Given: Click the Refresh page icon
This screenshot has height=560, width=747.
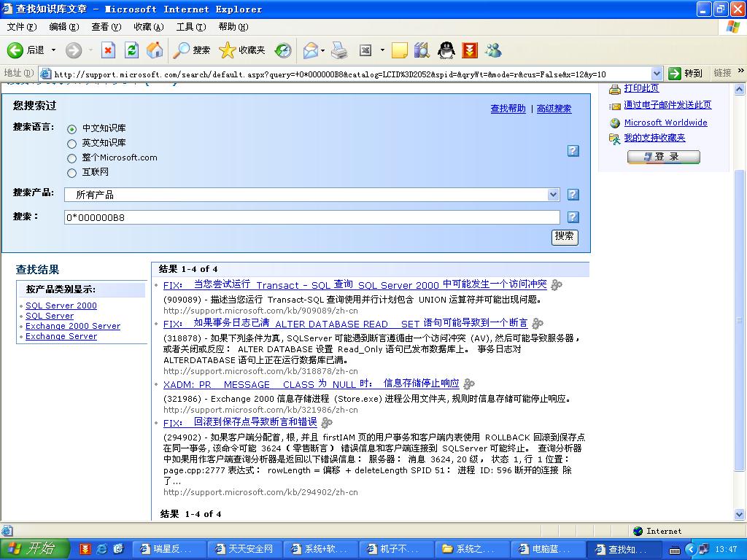Looking at the screenshot, I should pos(131,50).
